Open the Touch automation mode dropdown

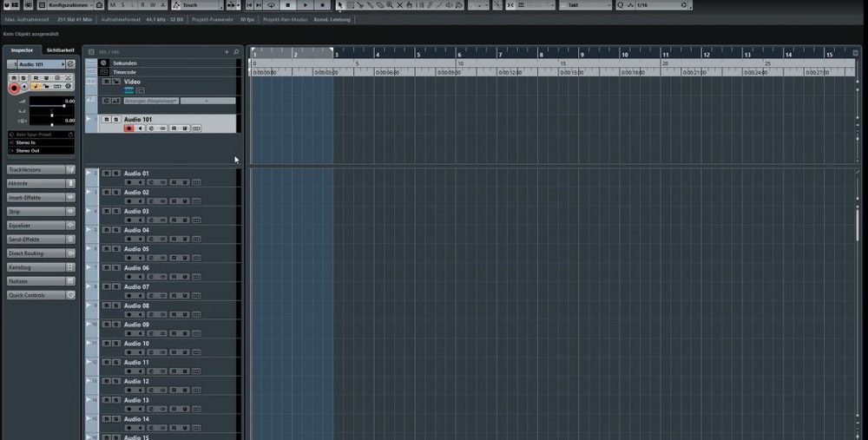point(200,5)
